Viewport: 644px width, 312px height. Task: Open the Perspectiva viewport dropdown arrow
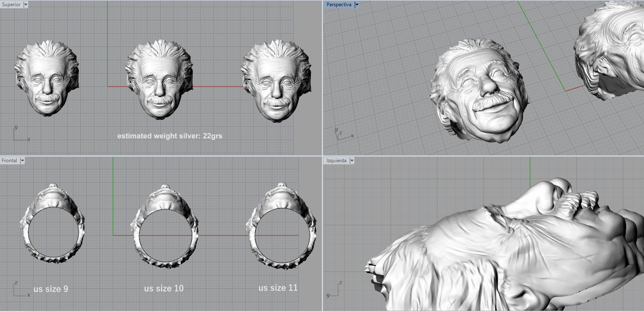(x=356, y=5)
